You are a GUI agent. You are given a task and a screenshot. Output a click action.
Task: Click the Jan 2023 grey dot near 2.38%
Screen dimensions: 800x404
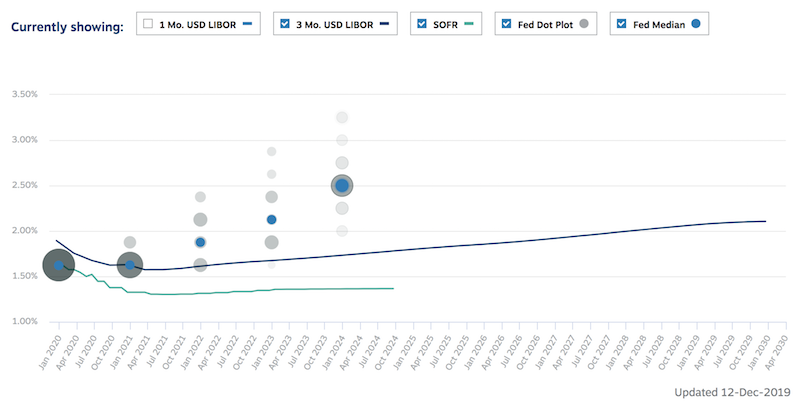click(271, 197)
